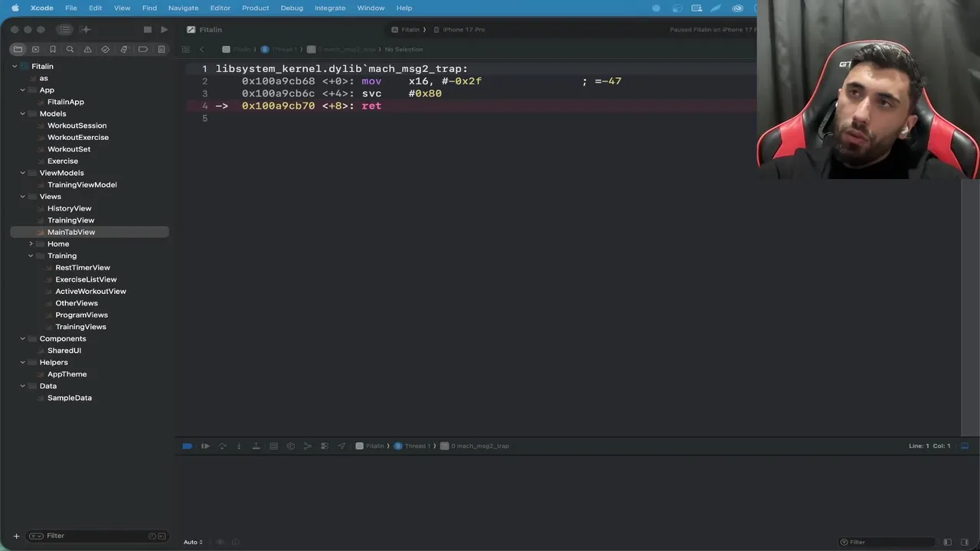Open the Breakpoint navigator icon

(143, 49)
